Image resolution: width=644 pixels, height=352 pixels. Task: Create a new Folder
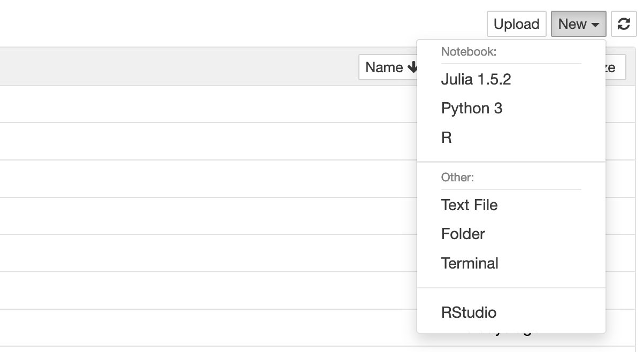tap(463, 234)
